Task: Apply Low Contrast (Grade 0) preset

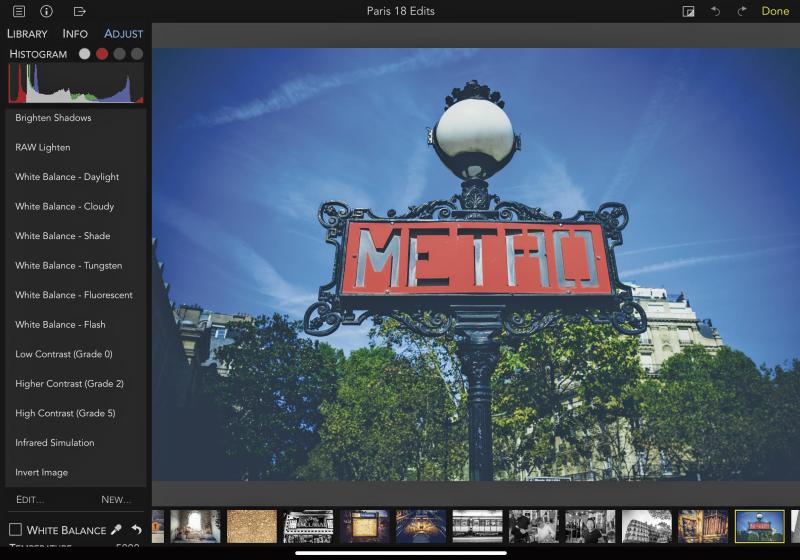Action: [76, 354]
